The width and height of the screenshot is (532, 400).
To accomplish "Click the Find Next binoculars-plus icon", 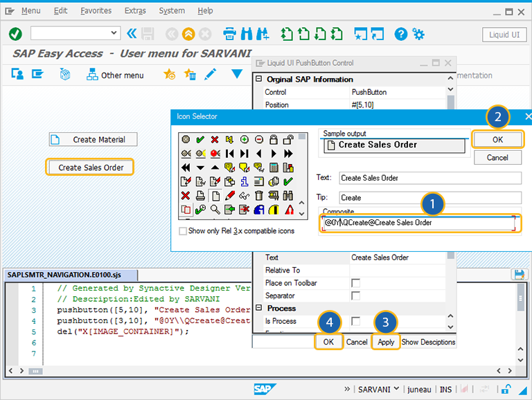I will (x=263, y=34).
